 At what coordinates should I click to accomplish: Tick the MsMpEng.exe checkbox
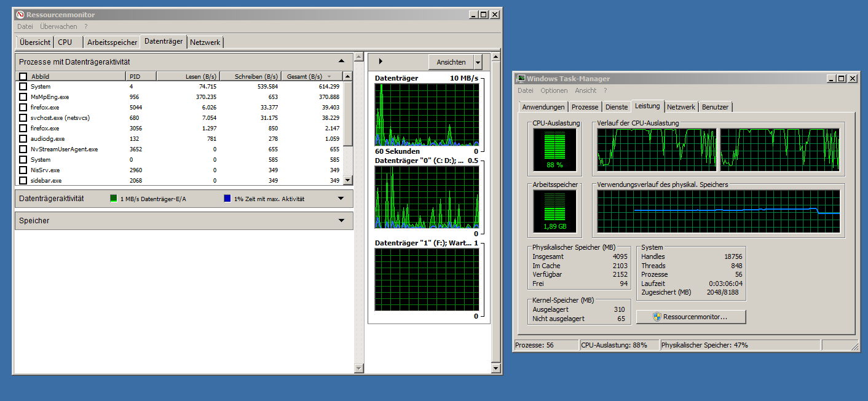23,97
